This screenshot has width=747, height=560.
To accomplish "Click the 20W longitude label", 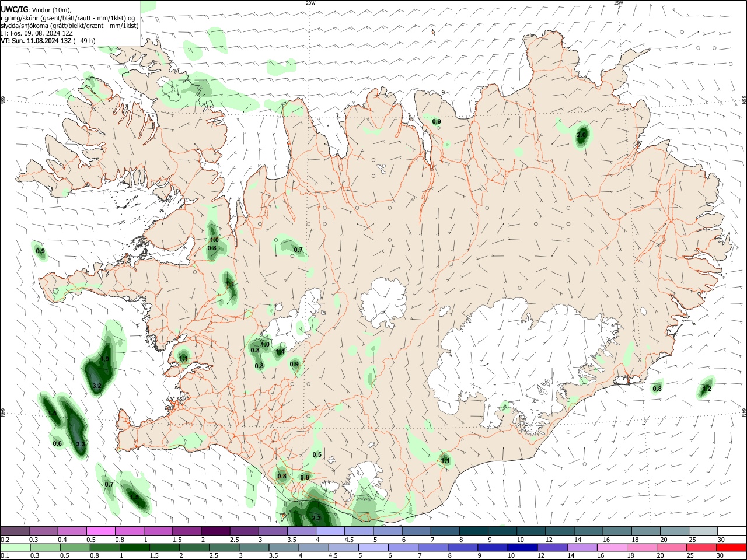I will pyautogui.click(x=310, y=3).
